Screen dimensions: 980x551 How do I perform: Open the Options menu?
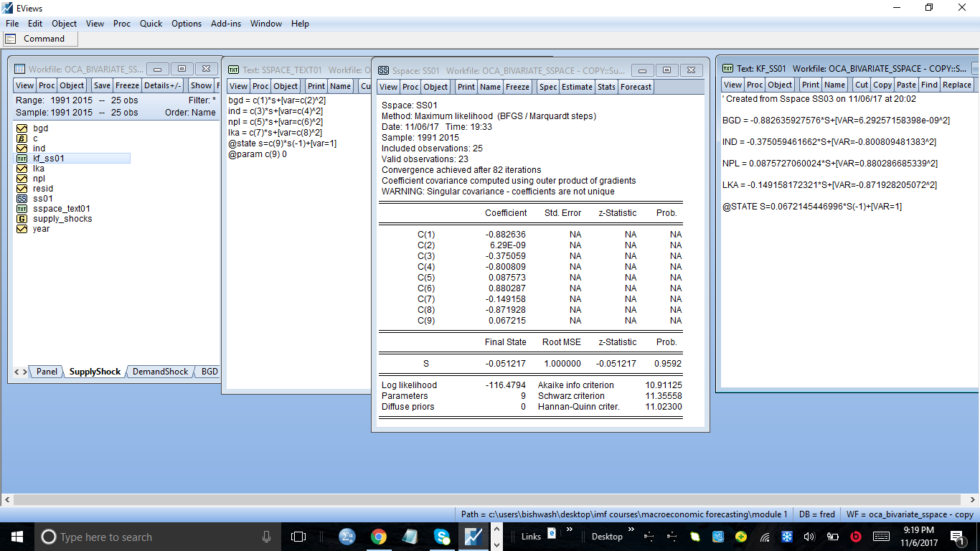(187, 24)
